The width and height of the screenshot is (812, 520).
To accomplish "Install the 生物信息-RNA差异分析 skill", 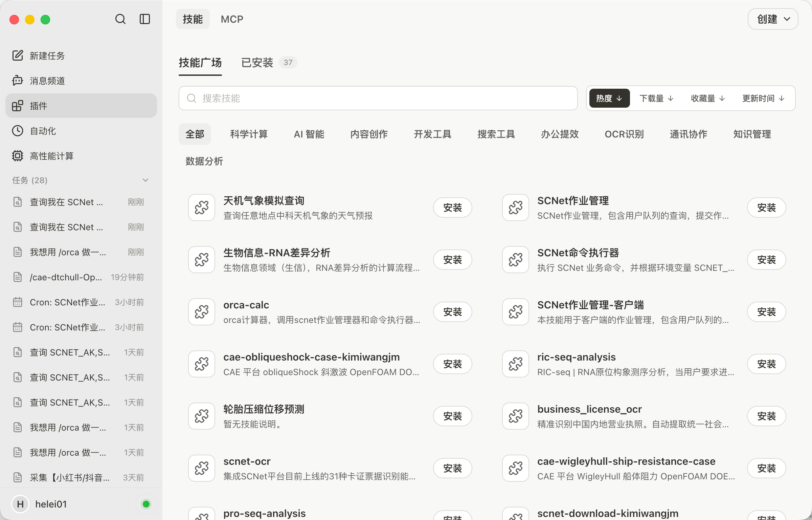I will click(453, 260).
